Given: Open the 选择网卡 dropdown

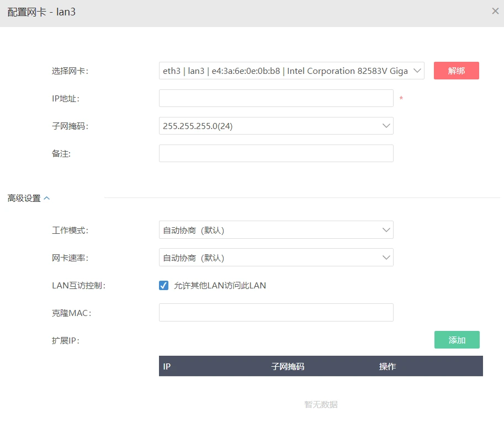Looking at the screenshot, I should click(291, 71).
